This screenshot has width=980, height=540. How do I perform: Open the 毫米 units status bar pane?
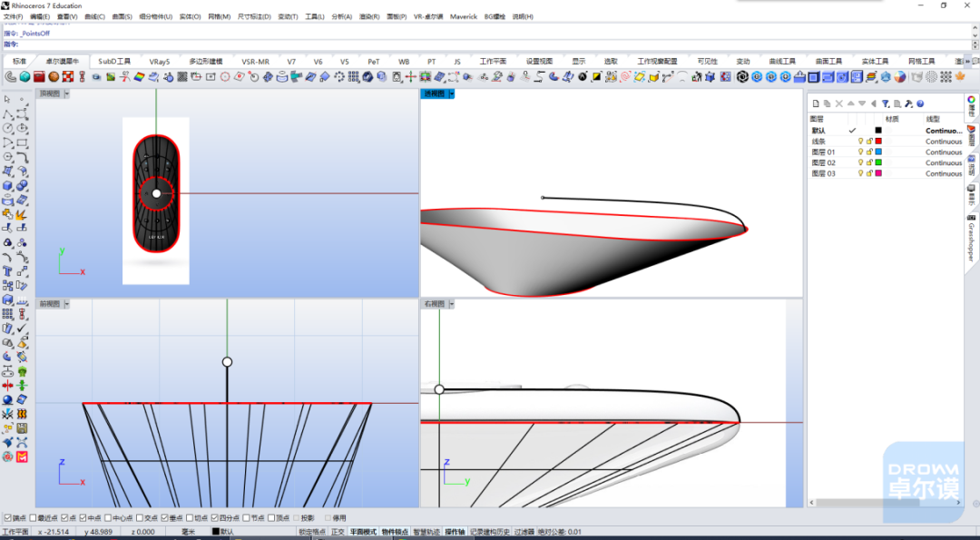[188, 532]
